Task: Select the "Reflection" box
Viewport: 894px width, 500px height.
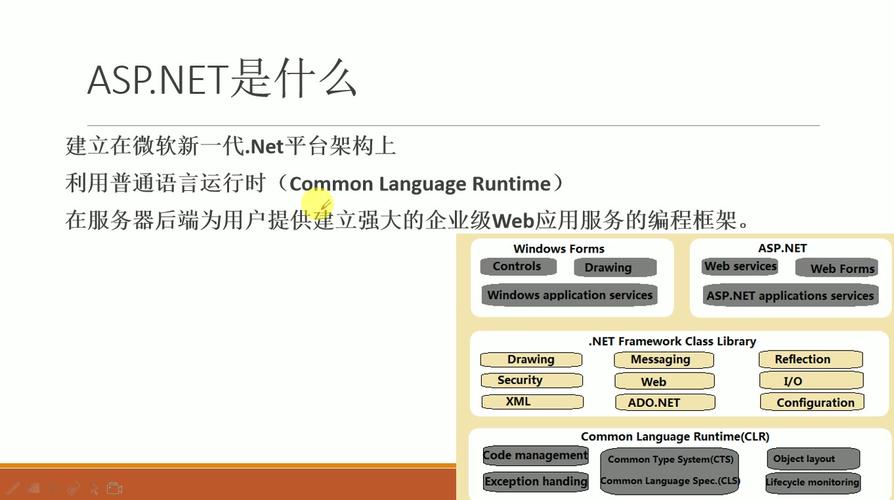Action: [x=810, y=359]
